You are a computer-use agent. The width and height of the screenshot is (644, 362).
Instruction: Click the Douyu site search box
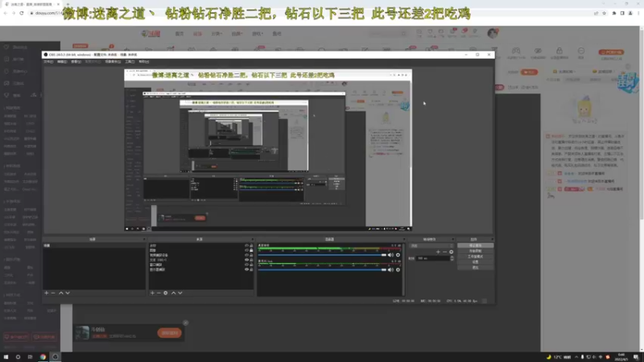pos(387,34)
